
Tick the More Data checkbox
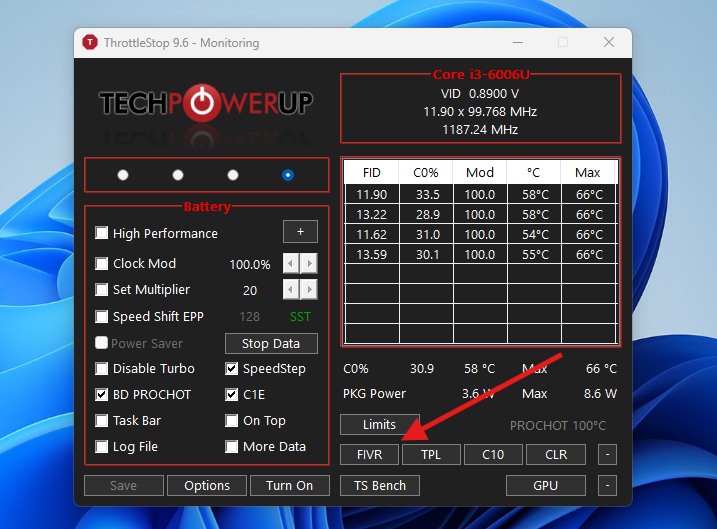[231, 446]
